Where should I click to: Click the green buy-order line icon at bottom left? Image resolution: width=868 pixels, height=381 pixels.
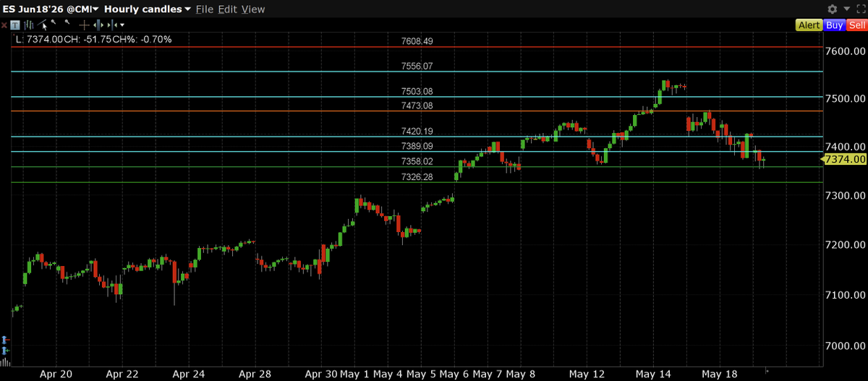(x=6, y=351)
